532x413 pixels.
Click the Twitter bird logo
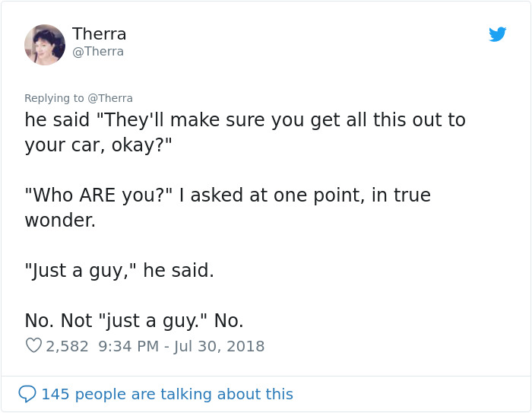[x=498, y=34]
